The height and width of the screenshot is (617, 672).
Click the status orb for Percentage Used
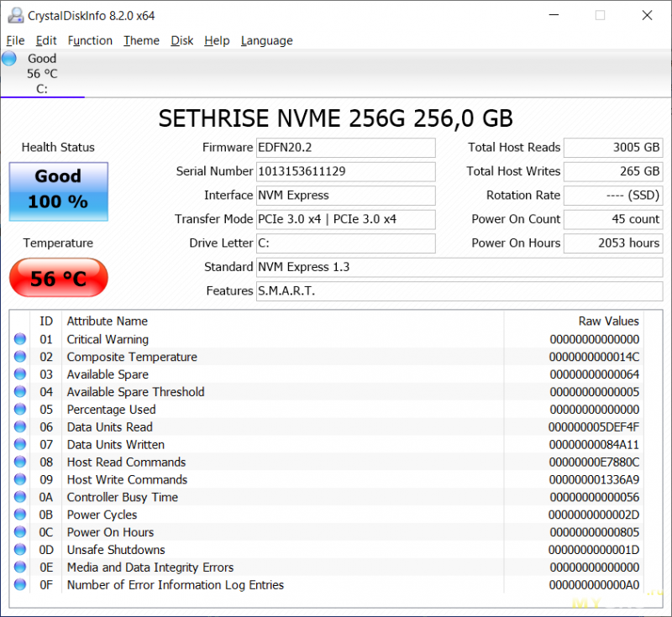pyautogui.click(x=19, y=409)
